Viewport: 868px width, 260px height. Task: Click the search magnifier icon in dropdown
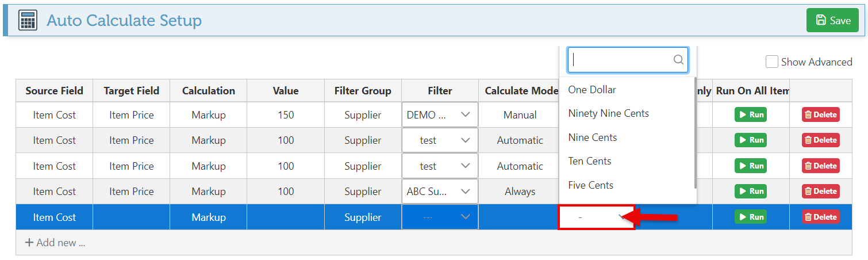[x=678, y=59]
